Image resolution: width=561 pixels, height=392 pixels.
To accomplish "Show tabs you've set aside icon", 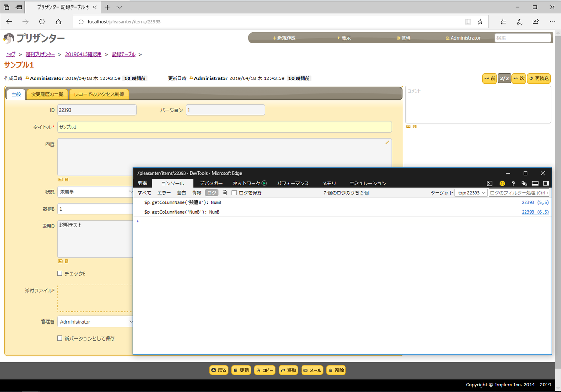I will point(7,7).
